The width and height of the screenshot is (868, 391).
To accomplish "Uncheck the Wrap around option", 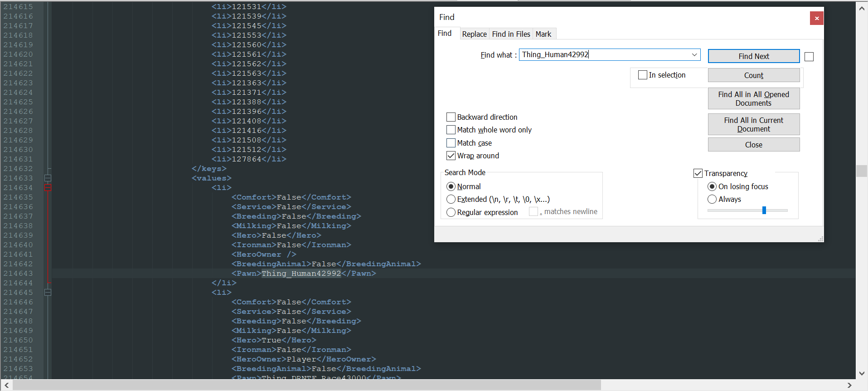I will pos(451,156).
